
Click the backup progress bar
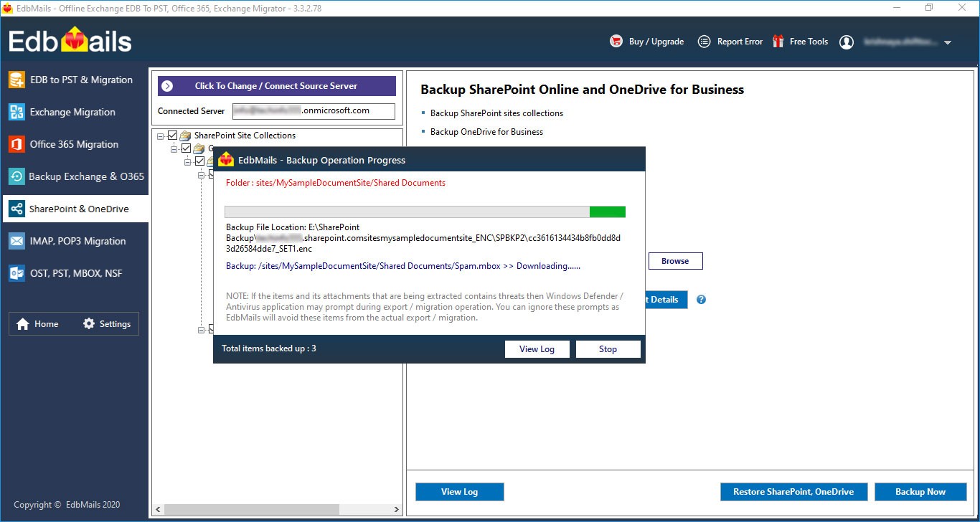coord(425,212)
